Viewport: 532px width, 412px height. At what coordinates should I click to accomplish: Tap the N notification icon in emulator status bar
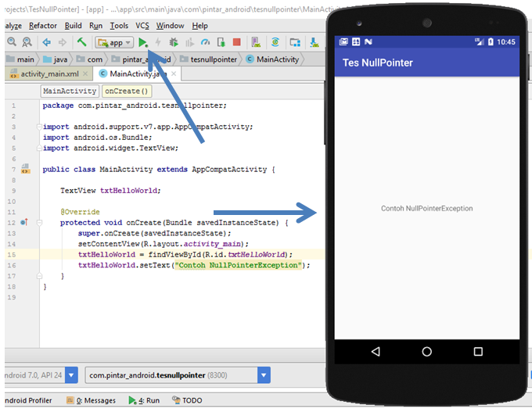tap(368, 41)
